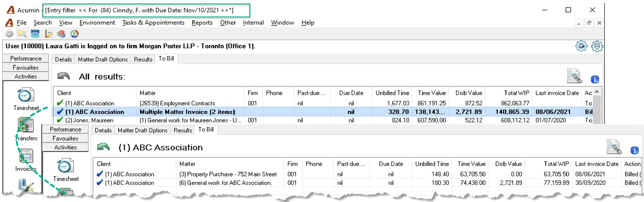Switch to Matter Draft Options tab in lower panel

click(143, 130)
